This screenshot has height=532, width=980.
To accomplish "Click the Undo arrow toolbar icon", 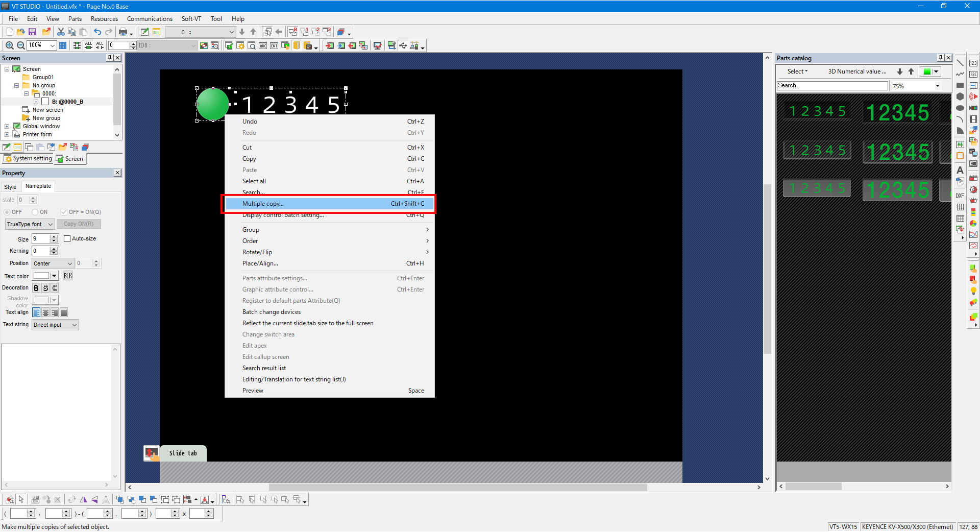I will pyautogui.click(x=97, y=32).
